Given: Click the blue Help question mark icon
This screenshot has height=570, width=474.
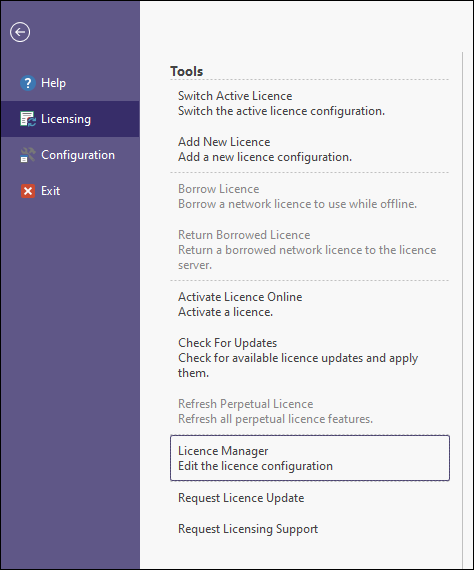Looking at the screenshot, I should tap(28, 83).
